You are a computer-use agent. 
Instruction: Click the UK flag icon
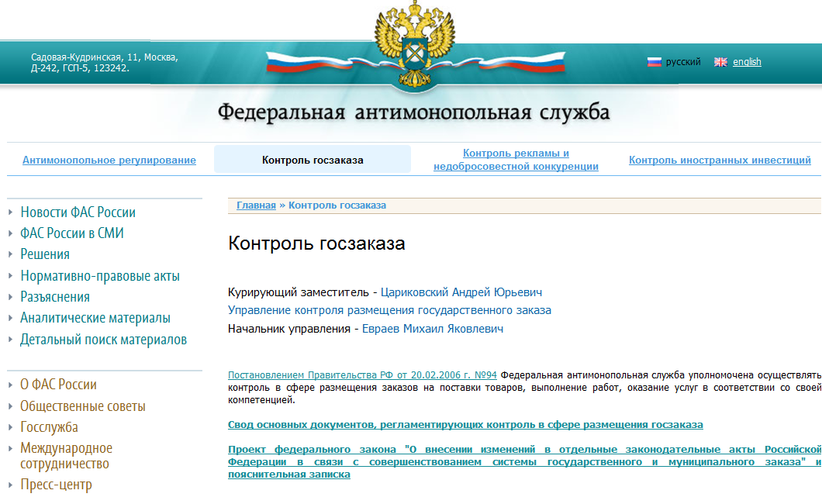(721, 62)
